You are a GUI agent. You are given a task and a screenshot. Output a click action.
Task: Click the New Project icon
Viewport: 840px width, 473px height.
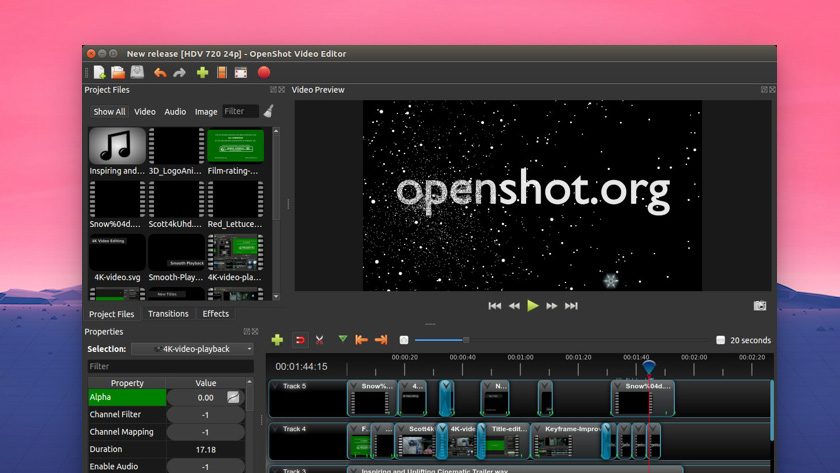click(100, 72)
